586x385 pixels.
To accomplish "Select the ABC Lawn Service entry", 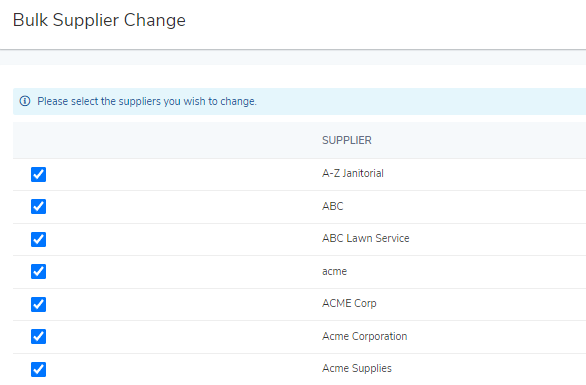I will 366,238.
